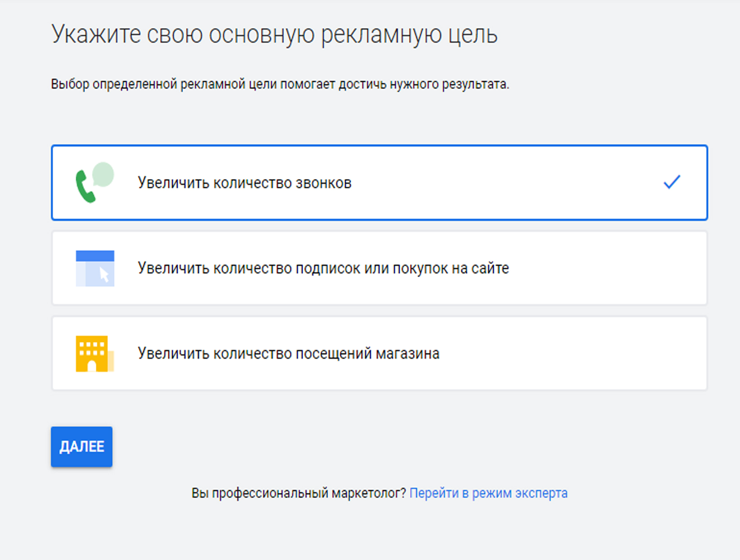The height and width of the screenshot is (560, 740).
Task: Click the white door on the store icon
Action: (x=92, y=366)
